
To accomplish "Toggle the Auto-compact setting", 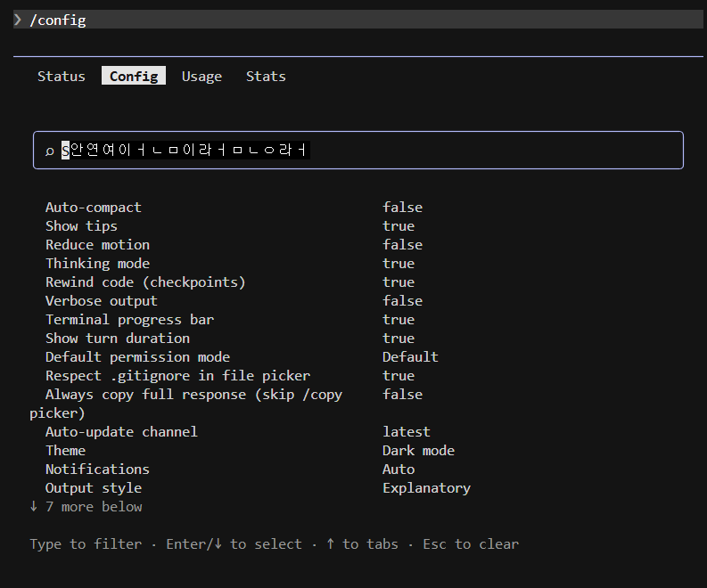I will pyautogui.click(x=94, y=208).
